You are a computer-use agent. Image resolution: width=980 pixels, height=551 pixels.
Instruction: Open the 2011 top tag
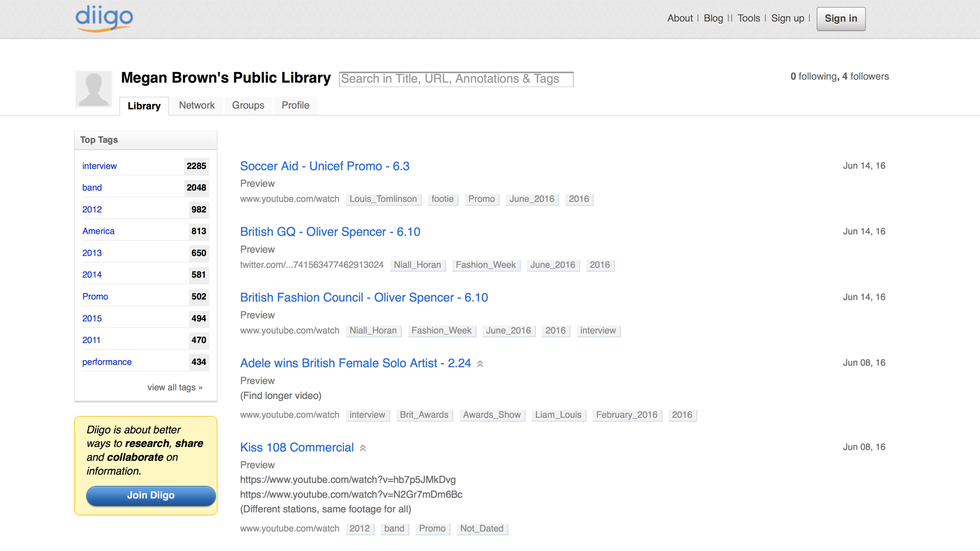(91, 340)
